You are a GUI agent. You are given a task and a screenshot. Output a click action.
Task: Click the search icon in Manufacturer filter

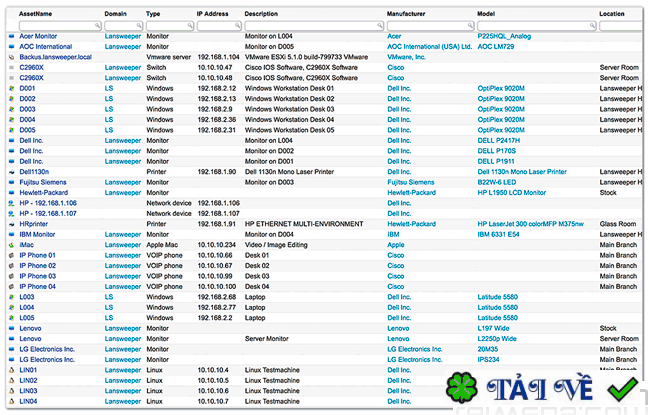coord(470,26)
